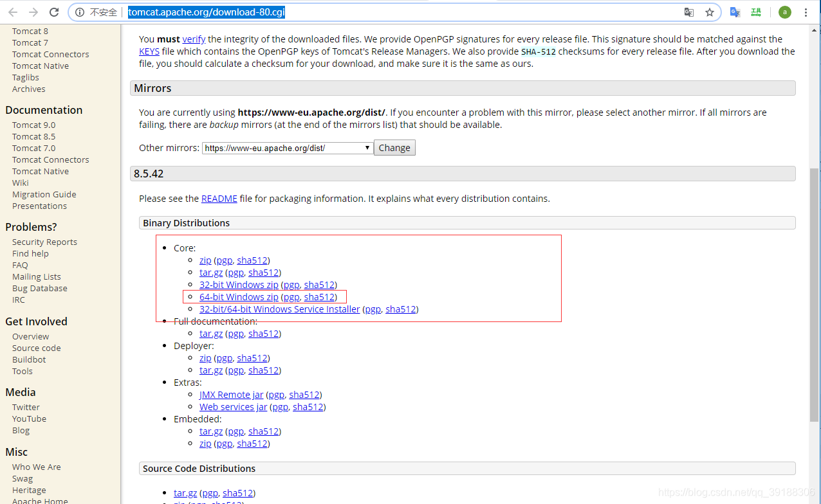This screenshot has width=821, height=504.
Task: Click the translate page icon in the address bar
Action: pos(689,12)
